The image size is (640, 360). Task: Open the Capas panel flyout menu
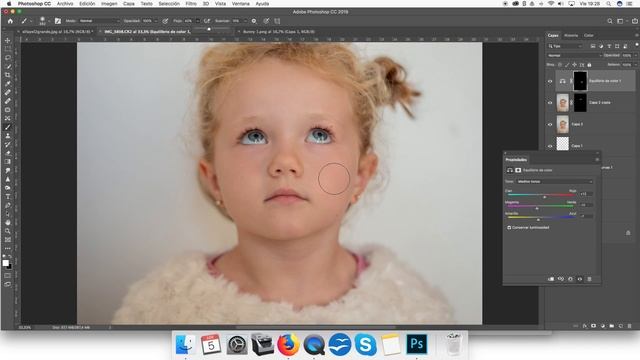[x=636, y=36]
